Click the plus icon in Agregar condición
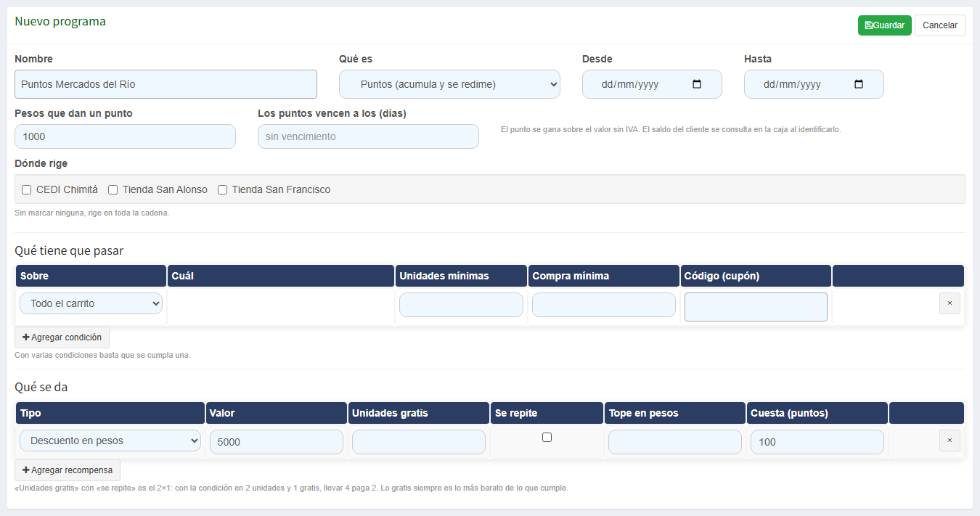The height and width of the screenshot is (516, 980). [26, 337]
